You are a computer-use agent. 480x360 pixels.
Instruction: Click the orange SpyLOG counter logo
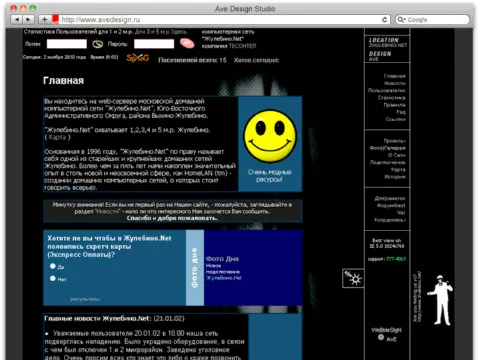pyautogui.click(x=137, y=58)
